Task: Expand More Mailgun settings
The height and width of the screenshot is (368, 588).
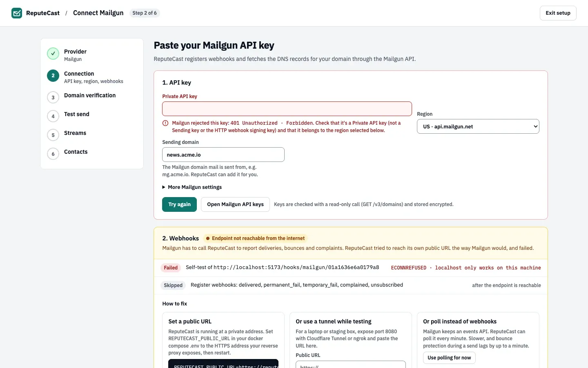Action: 192,187
